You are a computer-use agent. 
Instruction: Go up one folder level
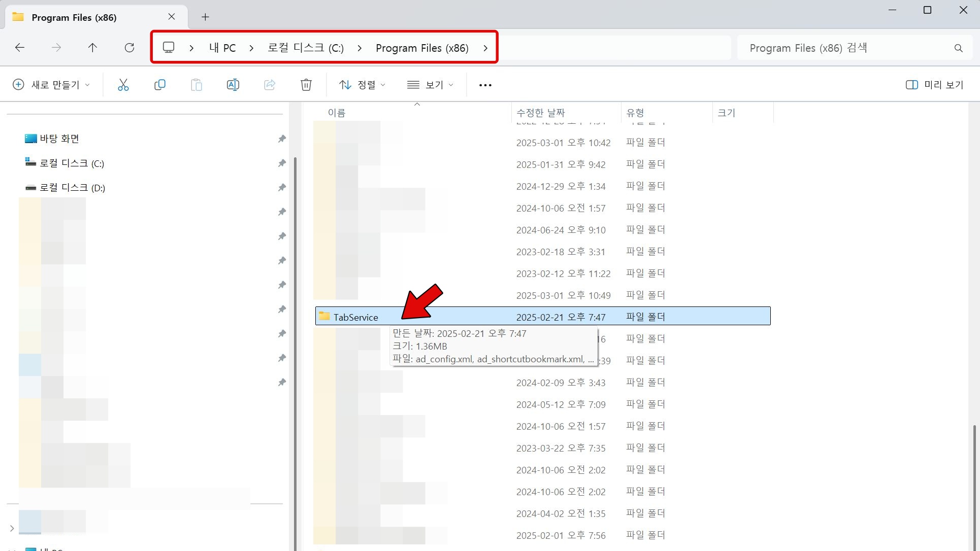point(92,48)
